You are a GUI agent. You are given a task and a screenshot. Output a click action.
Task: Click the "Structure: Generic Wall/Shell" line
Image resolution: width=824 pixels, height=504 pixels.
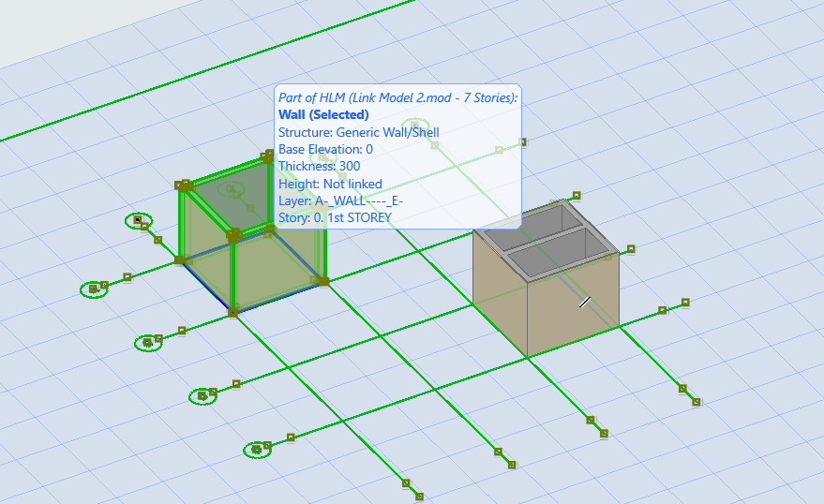[x=358, y=132]
